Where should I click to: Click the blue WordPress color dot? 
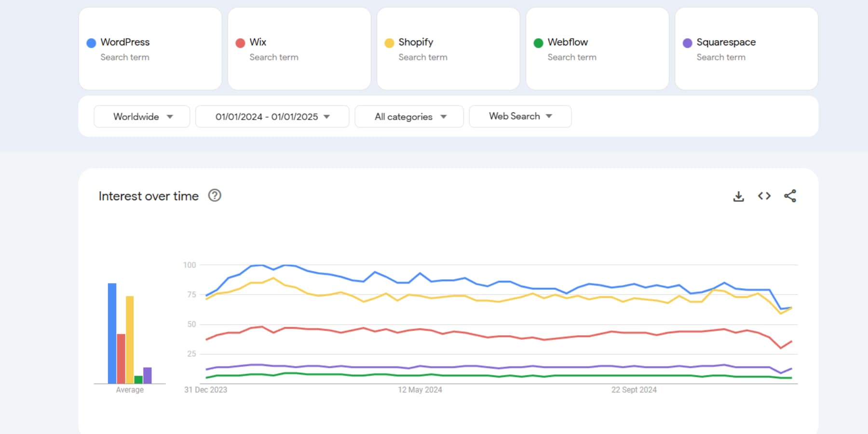[x=90, y=42]
